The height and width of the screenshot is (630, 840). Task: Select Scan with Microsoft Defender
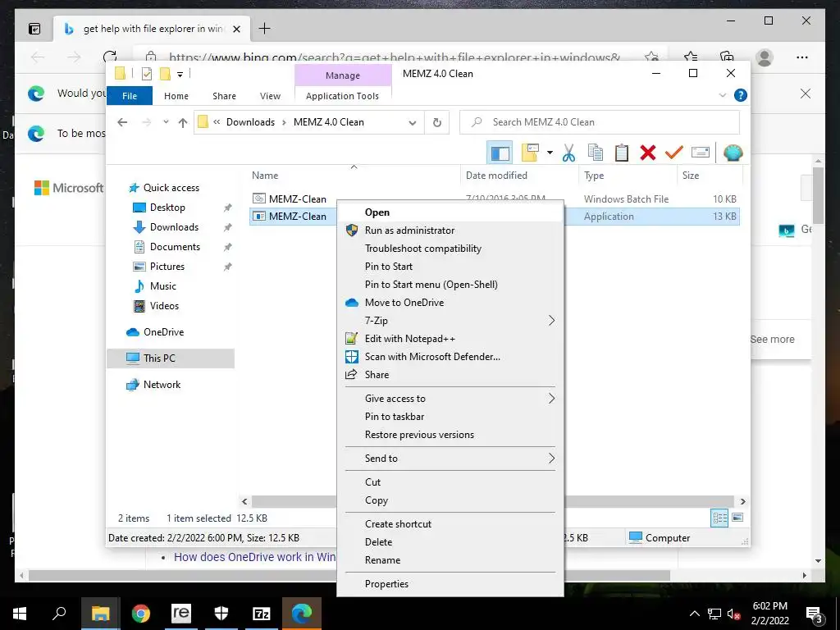[450, 357]
